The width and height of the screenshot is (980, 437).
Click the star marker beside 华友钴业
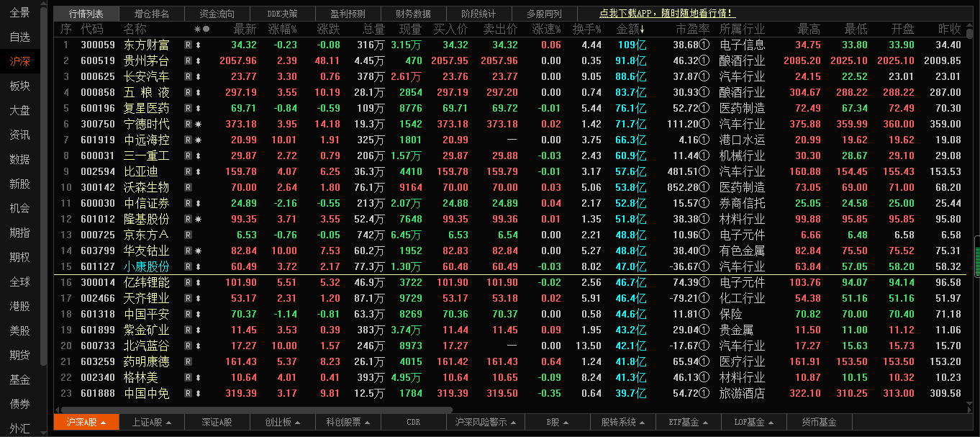click(x=198, y=251)
